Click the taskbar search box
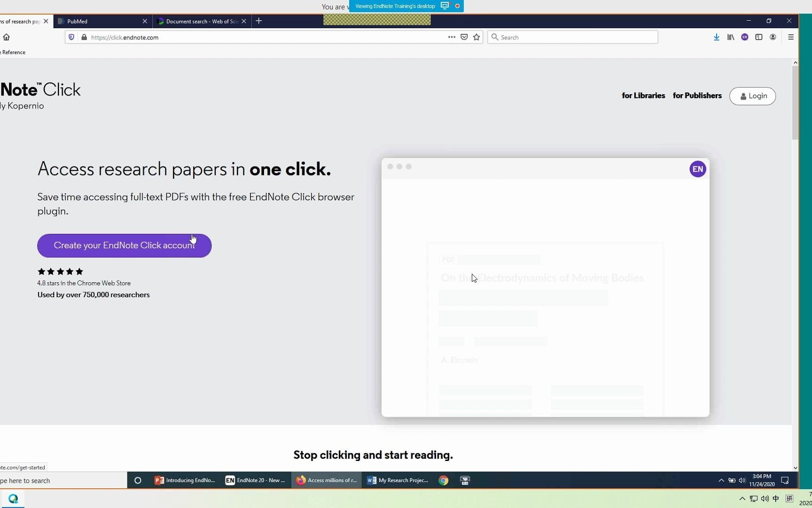The height and width of the screenshot is (508, 812). pyautogui.click(x=63, y=480)
